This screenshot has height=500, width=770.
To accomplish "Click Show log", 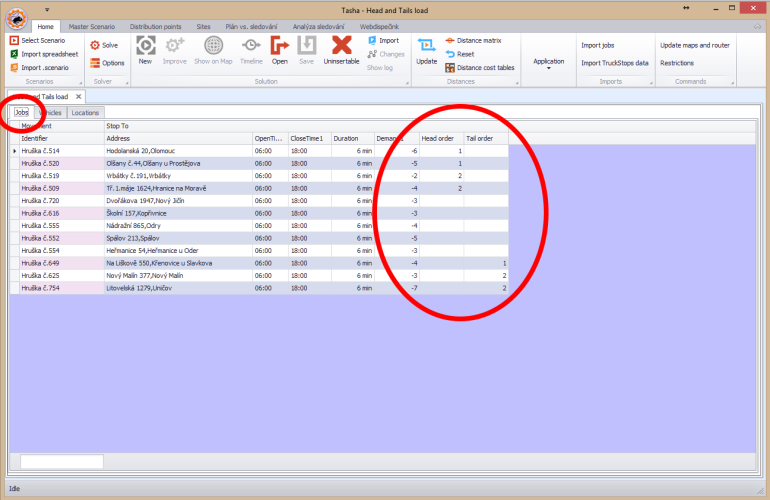I will point(380,68).
